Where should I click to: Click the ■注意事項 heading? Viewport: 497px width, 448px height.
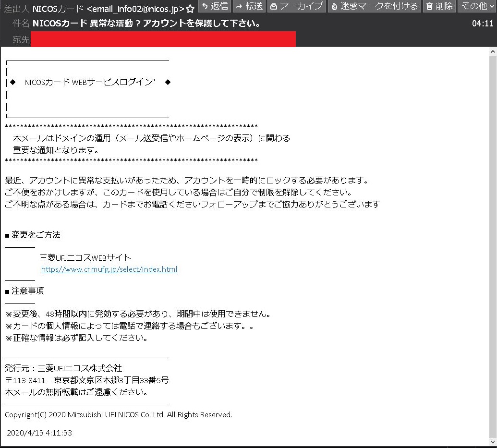tap(24, 291)
